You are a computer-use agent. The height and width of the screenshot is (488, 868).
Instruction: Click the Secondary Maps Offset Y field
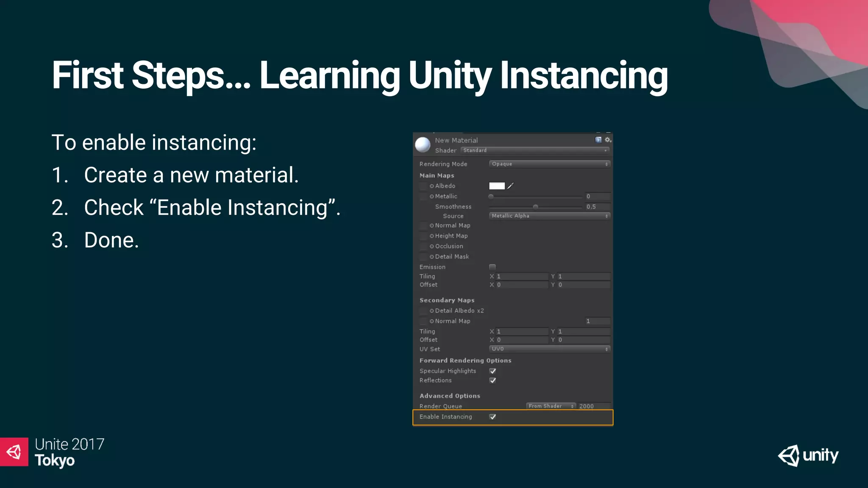point(584,340)
